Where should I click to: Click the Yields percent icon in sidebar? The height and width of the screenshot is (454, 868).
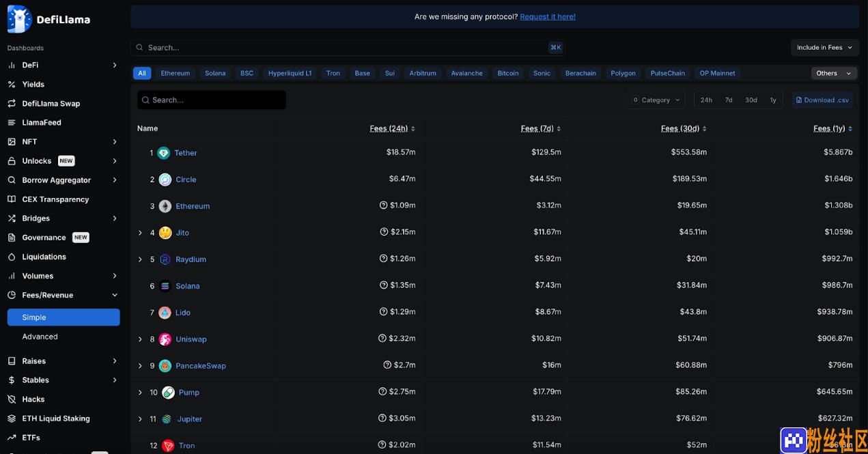tap(12, 85)
